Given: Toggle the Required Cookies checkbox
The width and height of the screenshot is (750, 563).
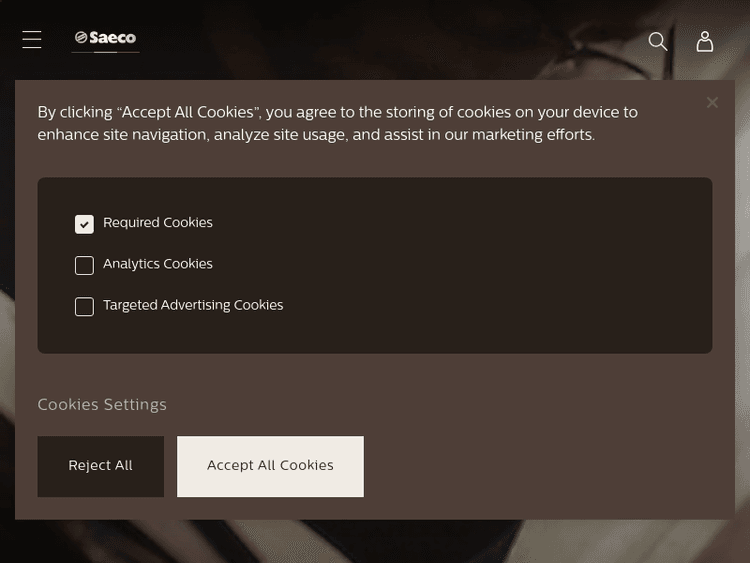Looking at the screenshot, I should click(x=84, y=224).
